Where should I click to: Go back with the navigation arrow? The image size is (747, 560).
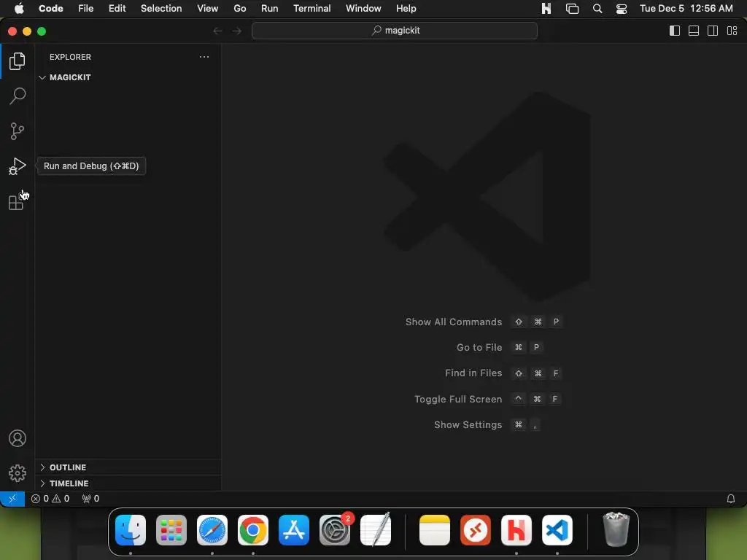click(217, 31)
